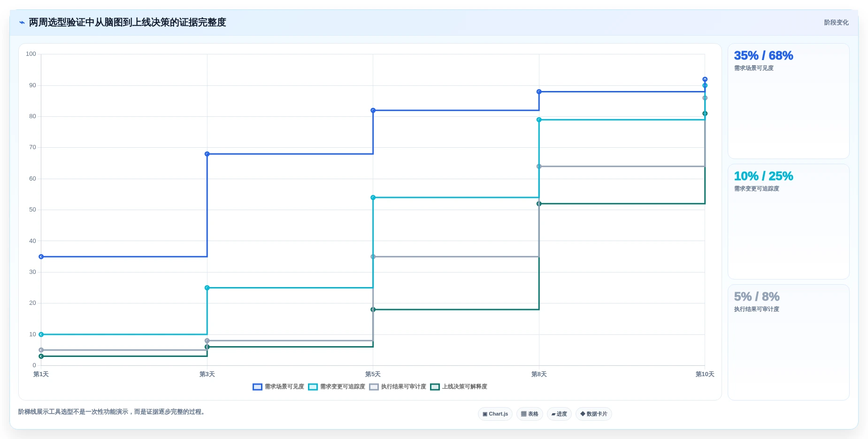Click the green data point at 第3天 (6)
Screen dimensions: 868x439
click(x=207, y=347)
